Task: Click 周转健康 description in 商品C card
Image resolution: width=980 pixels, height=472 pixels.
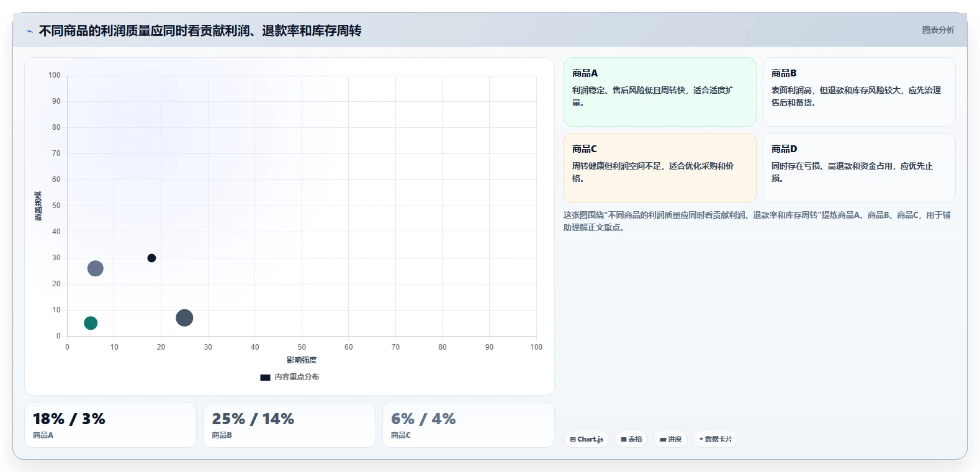Action: click(652, 172)
